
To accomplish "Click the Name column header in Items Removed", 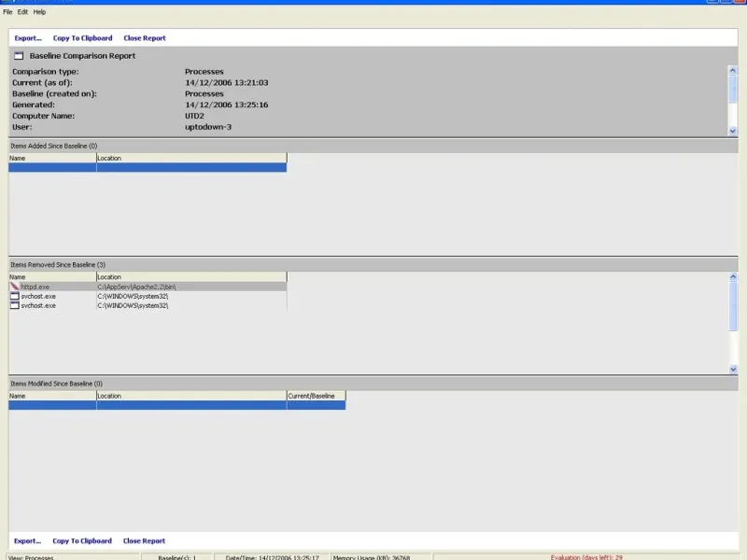I will coord(52,276).
